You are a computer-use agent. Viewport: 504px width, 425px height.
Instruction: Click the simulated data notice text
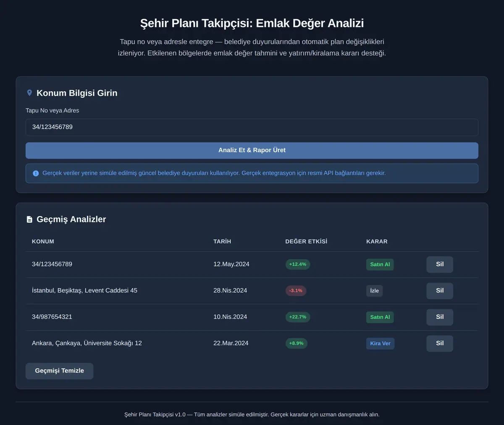(214, 173)
